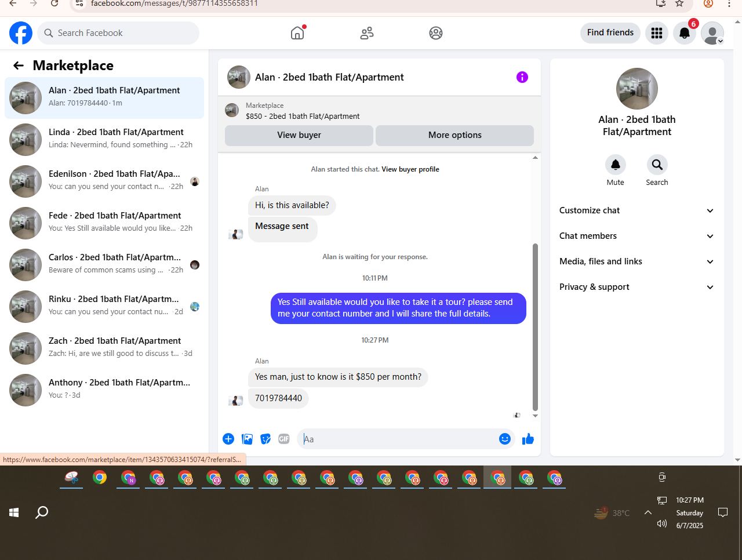Click the chat scrollbar thumb
The image size is (742, 560).
[x=535, y=327]
